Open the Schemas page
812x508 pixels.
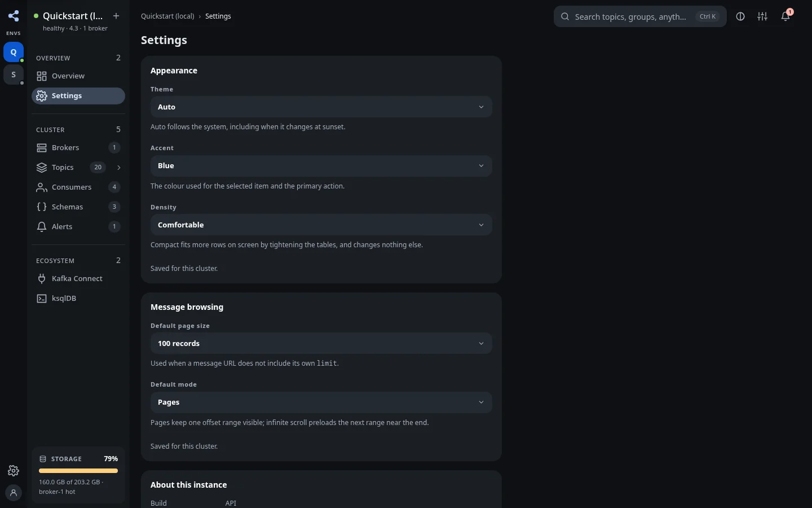click(x=78, y=207)
